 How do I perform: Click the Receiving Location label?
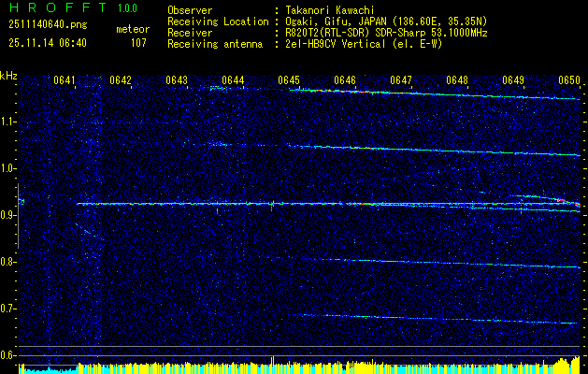tap(218, 22)
